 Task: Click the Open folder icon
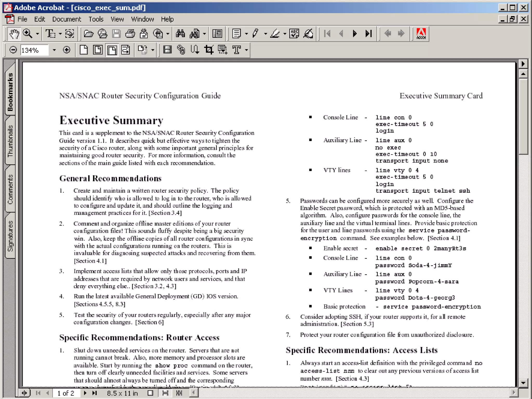(x=89, y=34)
